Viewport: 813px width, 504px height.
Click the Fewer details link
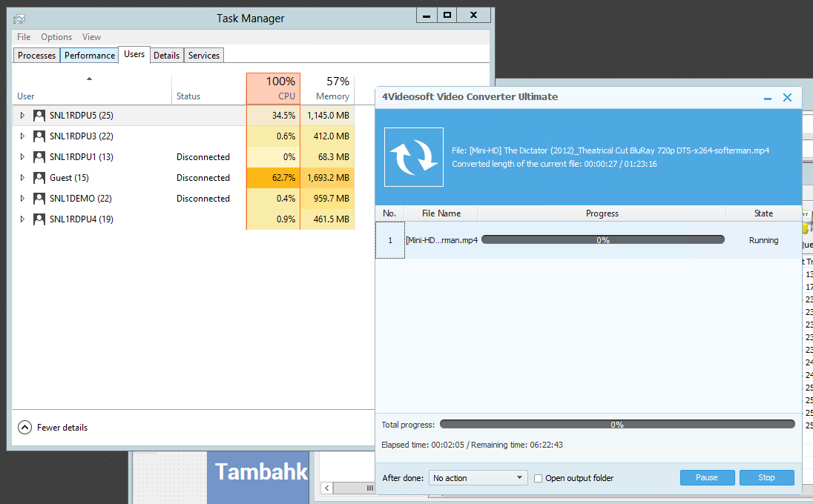[62, 428]
